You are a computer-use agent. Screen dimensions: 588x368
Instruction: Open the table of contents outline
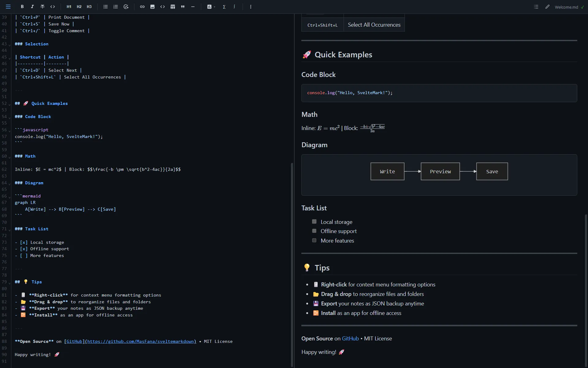coord(536,7)
